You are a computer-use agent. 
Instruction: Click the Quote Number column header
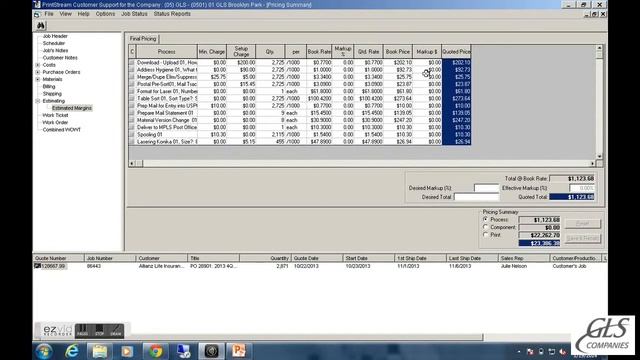point(58,258)
